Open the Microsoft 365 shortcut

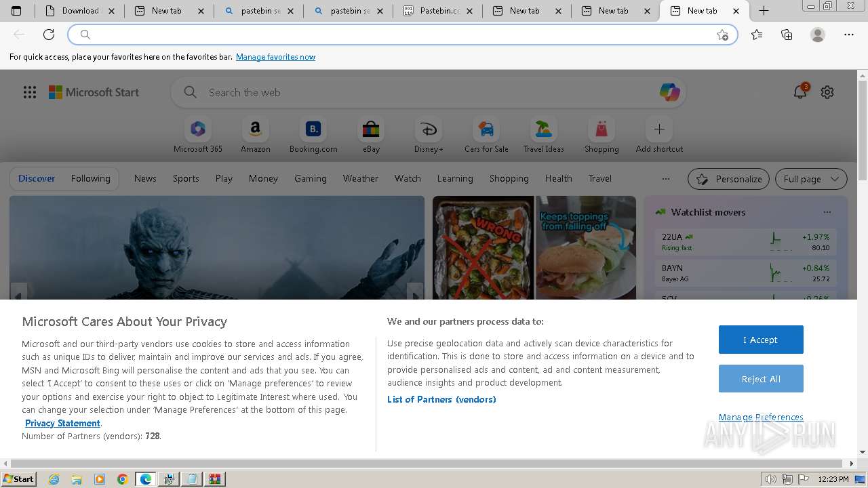(198, 136)
